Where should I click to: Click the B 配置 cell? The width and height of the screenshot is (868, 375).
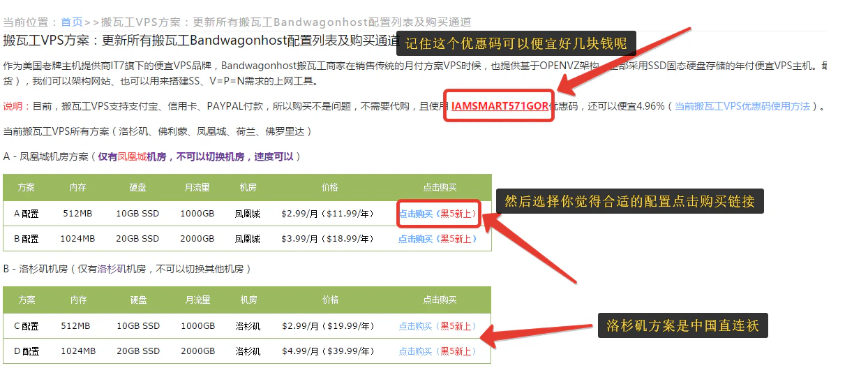(27, 239)
